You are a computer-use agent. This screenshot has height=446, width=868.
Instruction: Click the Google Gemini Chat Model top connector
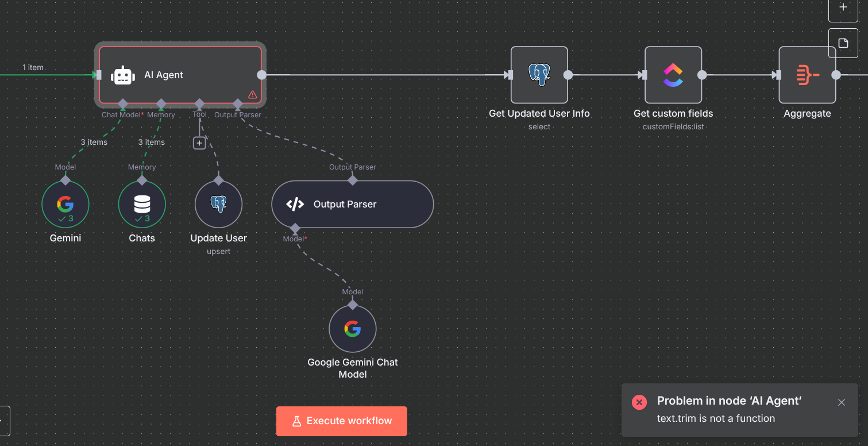click(x=353, y=305)
